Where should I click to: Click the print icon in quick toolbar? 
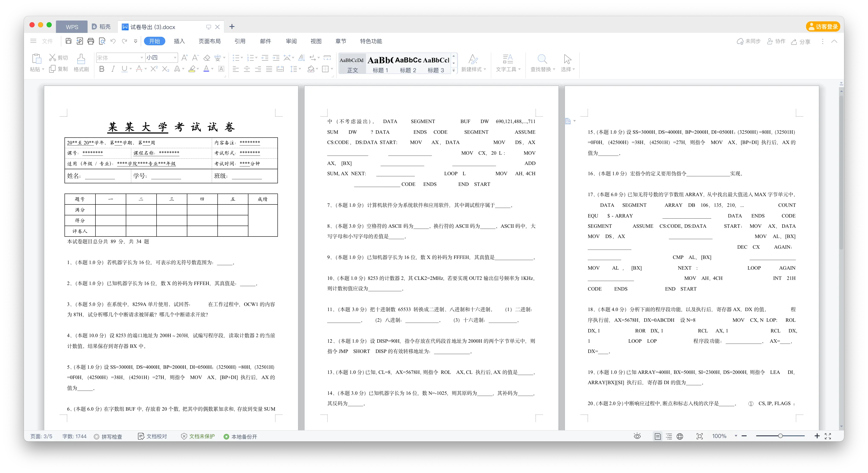pyautogui.click(x=91, y=41)
